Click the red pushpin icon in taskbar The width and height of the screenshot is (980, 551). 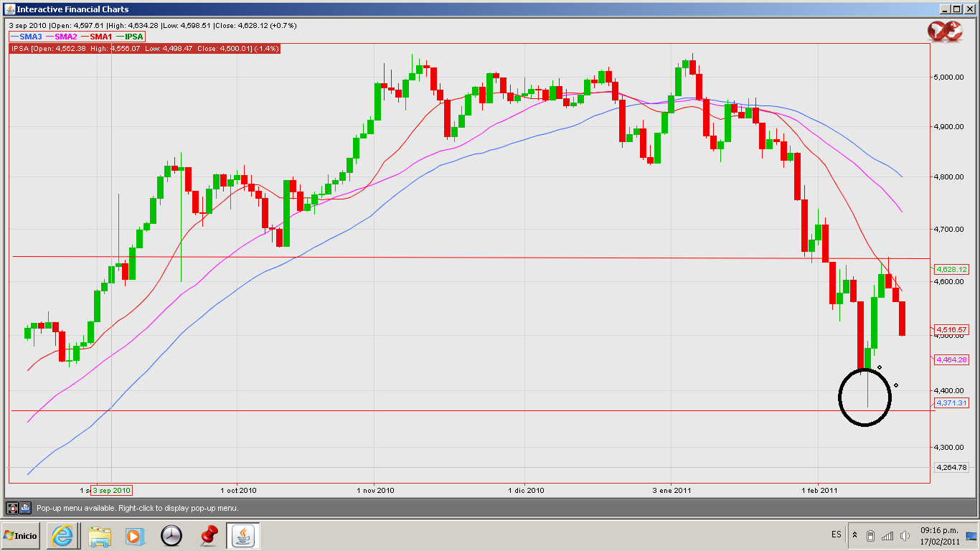click(208, 536)
